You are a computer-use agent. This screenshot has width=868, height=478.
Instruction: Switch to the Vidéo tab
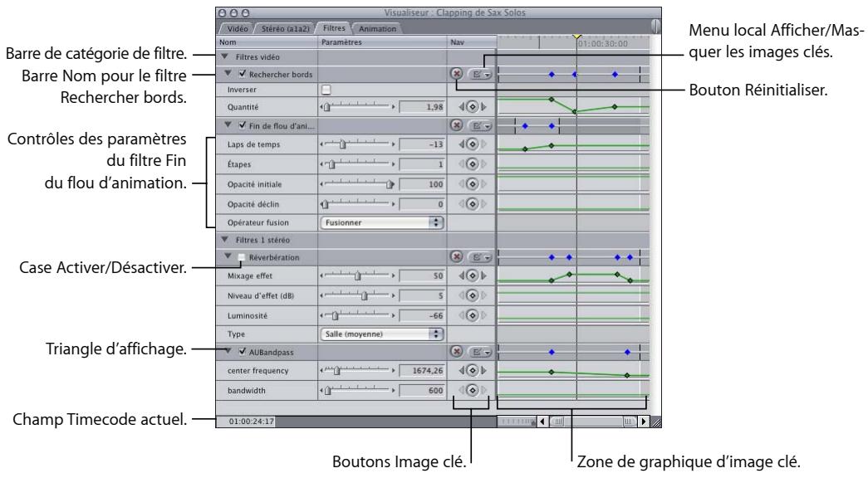[x=237, y=29]
